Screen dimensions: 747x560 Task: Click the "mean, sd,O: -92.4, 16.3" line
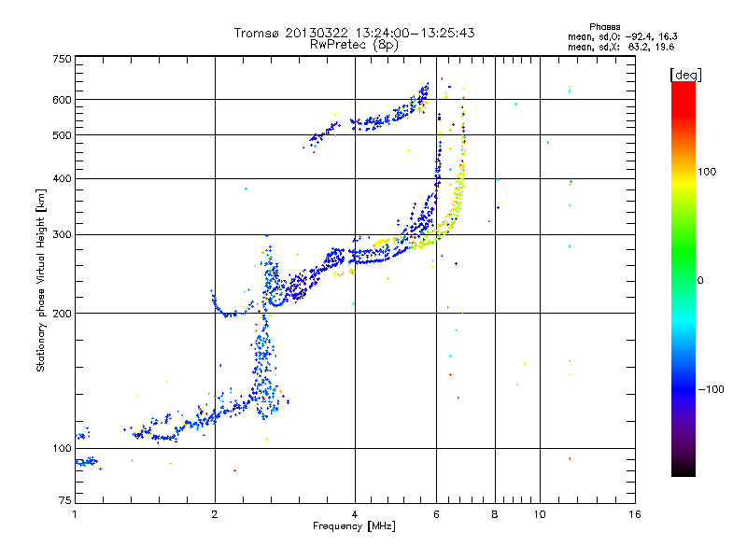tap(623, 36)
